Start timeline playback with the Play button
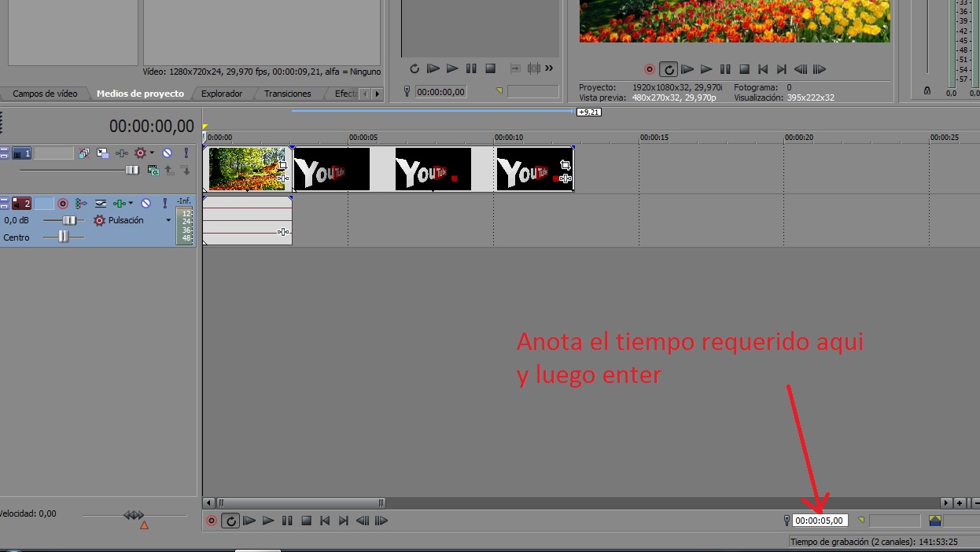This screenshot has width=980, height=552. click(268, 521)
